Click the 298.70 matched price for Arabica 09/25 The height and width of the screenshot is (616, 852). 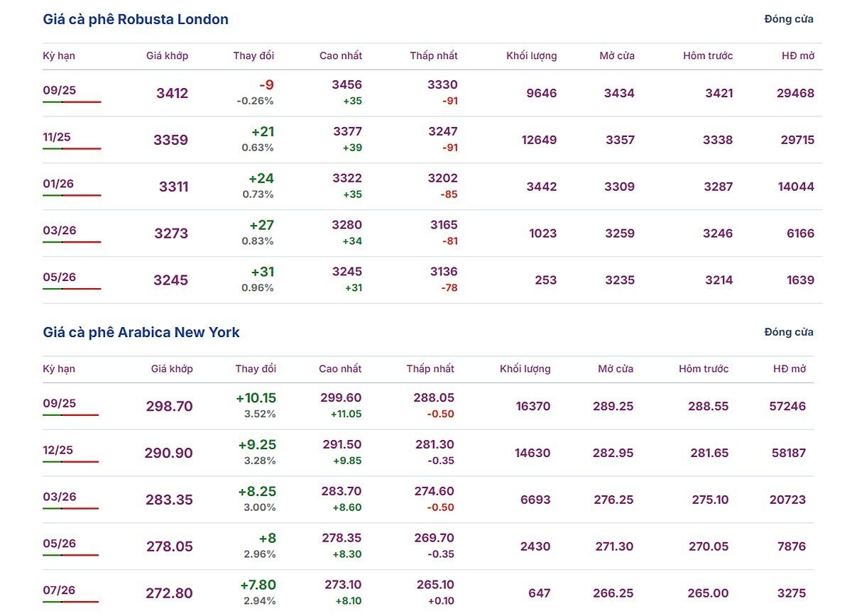click(x=169, y=406)
